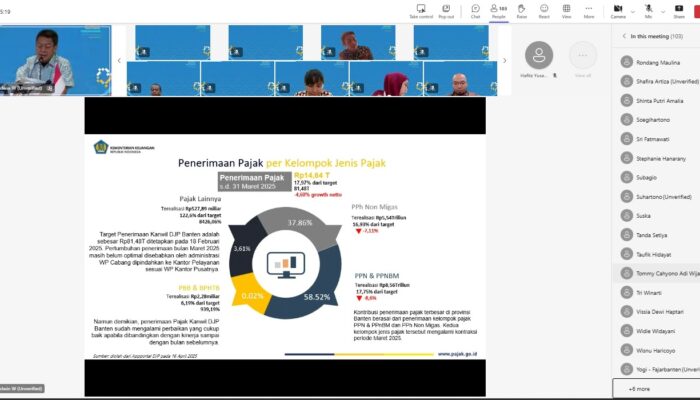The width and height of the screenshot is (700, 400).
Task: Click the Take control icon
Action: [421, 11]
